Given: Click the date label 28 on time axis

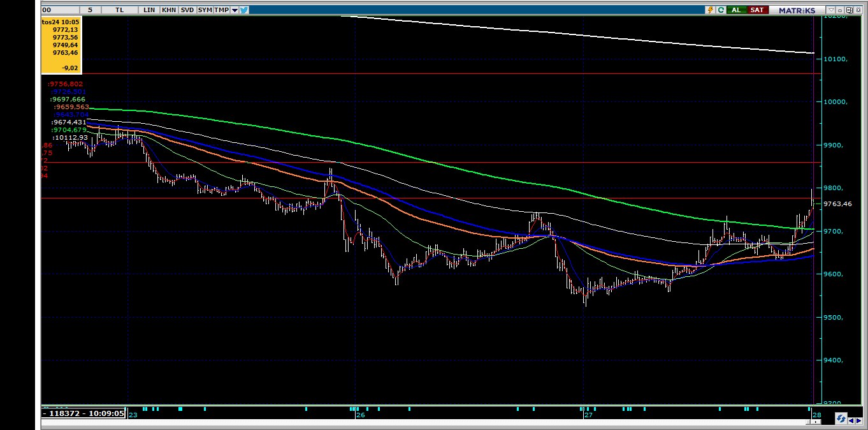Looking at the screenshot, I should click(x=817, y=415).
